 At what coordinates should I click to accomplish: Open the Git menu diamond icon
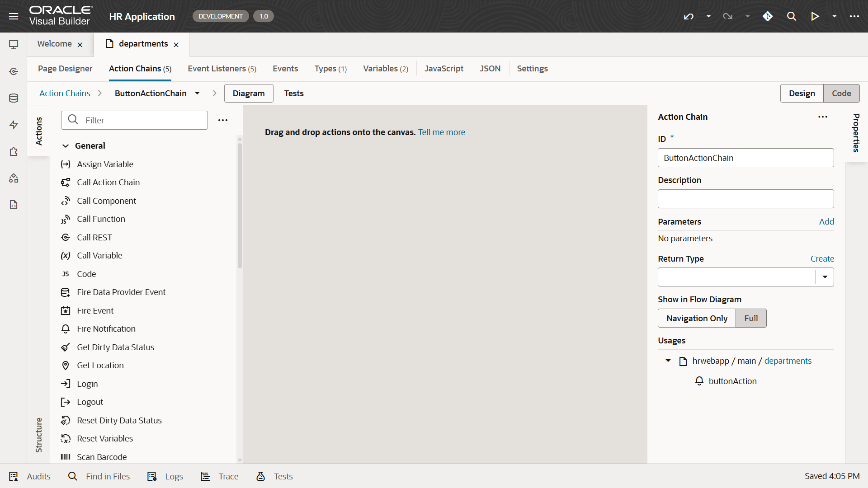[767, 16]
